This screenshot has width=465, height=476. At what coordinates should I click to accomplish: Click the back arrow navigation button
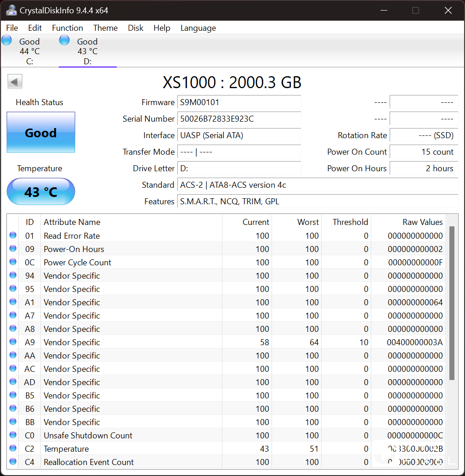click(x=14, y=81)
